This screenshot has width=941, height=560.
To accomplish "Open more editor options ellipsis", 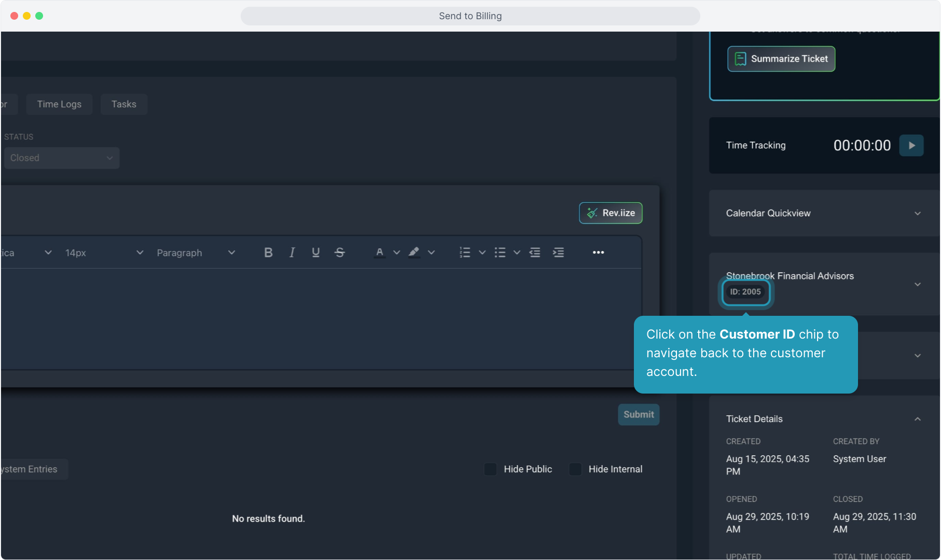I will coord(598,253).
